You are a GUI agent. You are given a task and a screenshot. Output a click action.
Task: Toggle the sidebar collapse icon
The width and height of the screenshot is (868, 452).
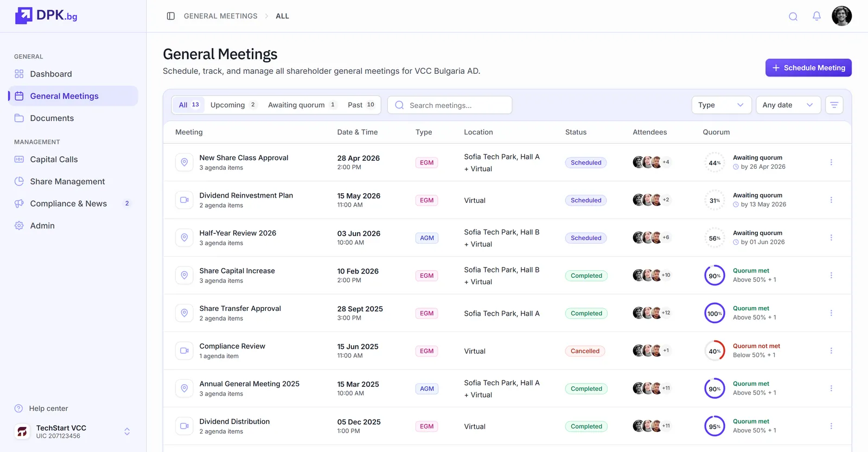(x=171, y=16)
